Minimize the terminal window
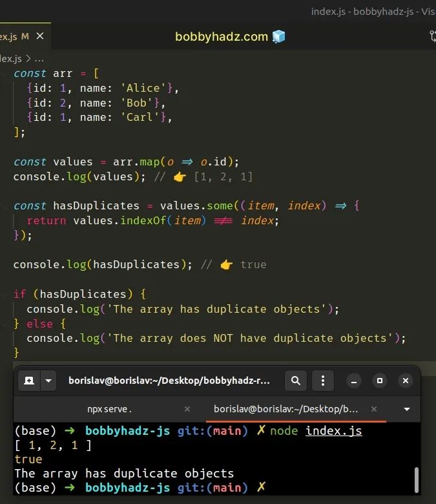 354,381
